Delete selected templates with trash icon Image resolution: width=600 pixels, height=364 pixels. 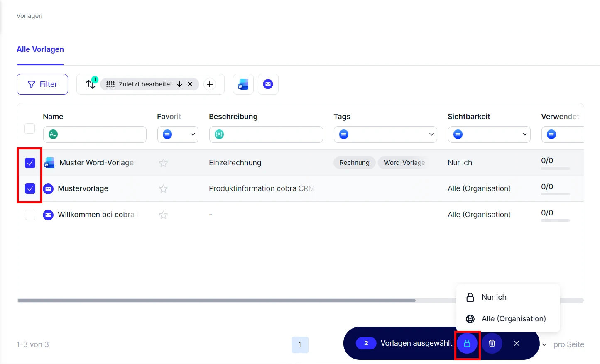[492, 344]
